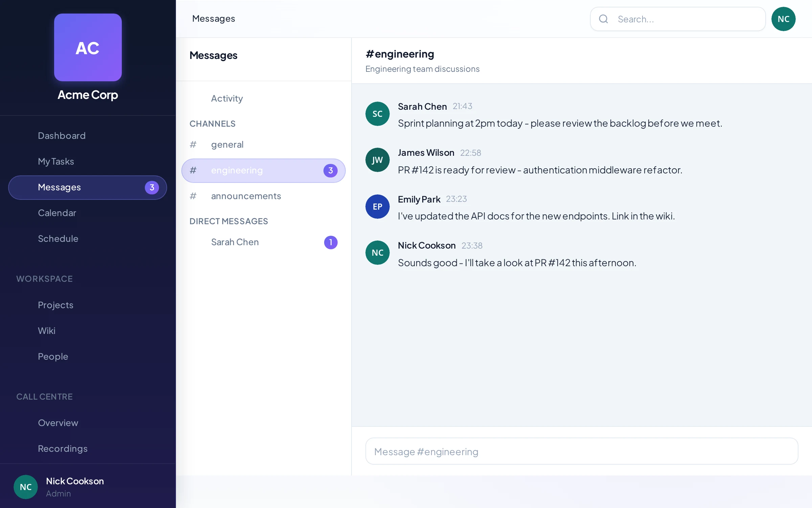Open the Schedule section

[88, 239]
